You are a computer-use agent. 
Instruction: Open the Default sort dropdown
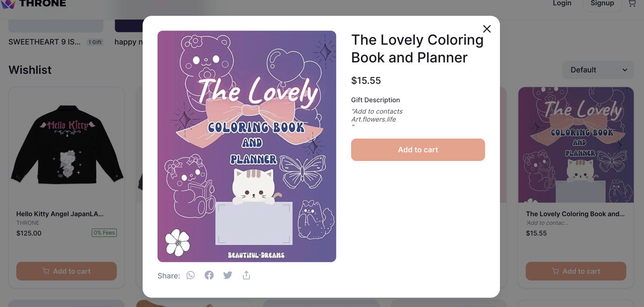598,70
